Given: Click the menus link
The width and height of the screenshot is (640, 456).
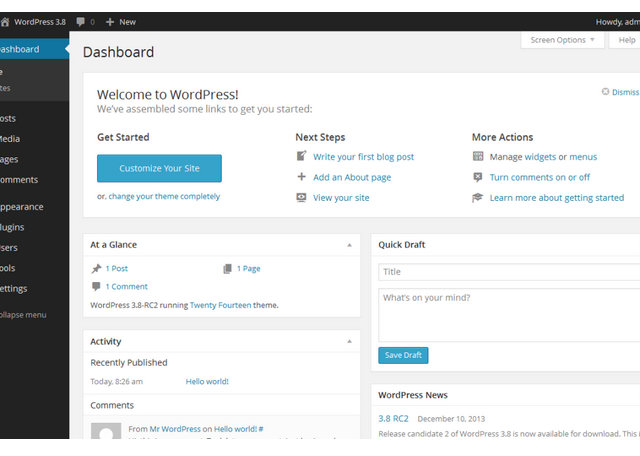Looking at the screenshot, I should pyautogui.click(x=583, y=157).
